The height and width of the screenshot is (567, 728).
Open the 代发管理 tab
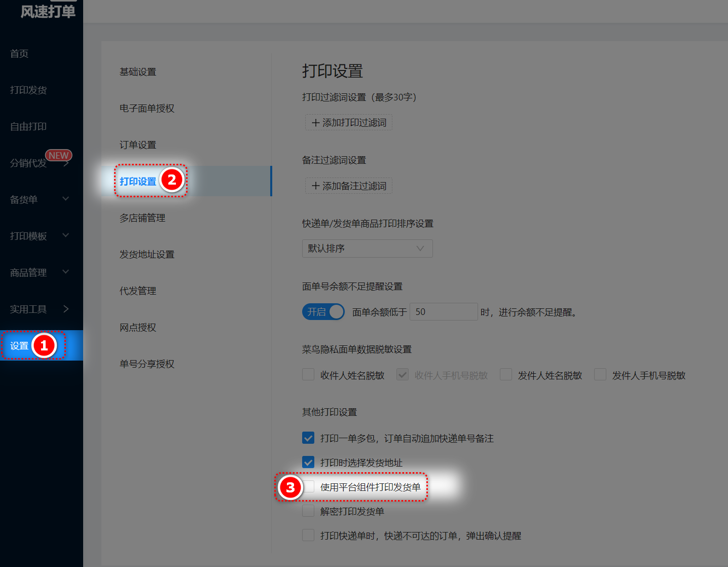point(138,291)
